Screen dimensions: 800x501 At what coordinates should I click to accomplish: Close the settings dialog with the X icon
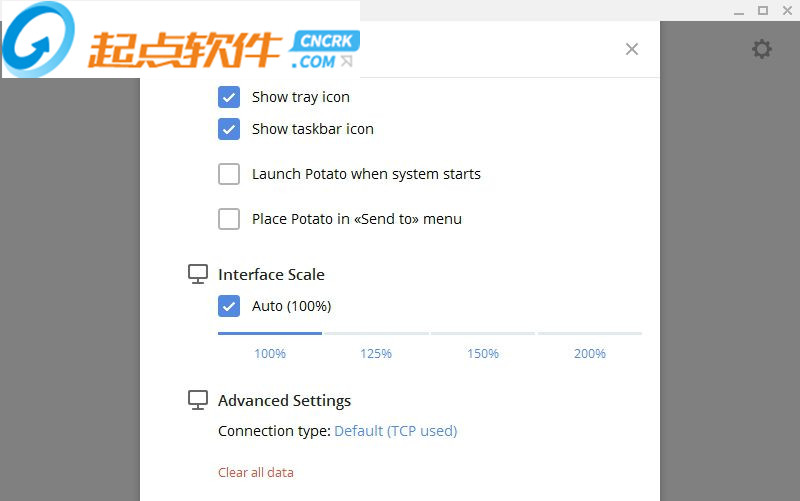632,49
